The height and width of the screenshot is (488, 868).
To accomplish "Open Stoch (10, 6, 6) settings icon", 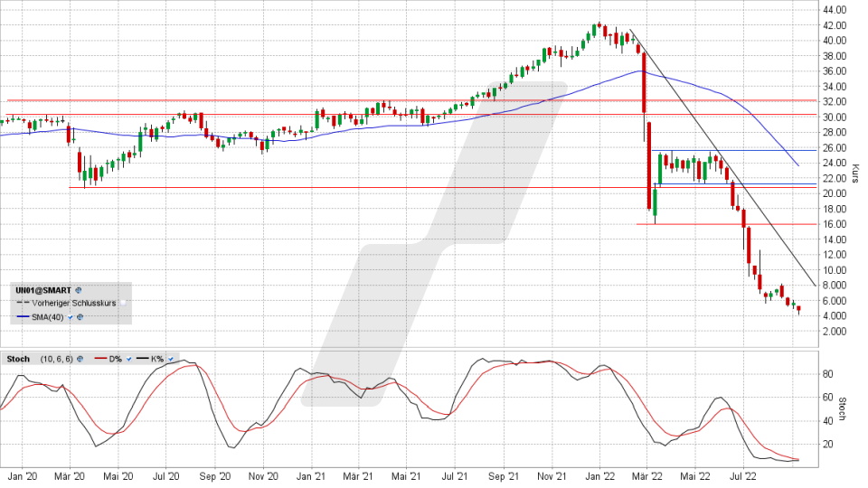I will coord(80,359).
